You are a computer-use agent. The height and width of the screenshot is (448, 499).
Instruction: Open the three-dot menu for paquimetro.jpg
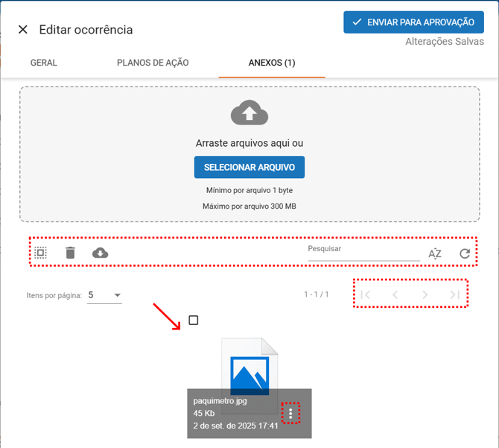(290, 413)
